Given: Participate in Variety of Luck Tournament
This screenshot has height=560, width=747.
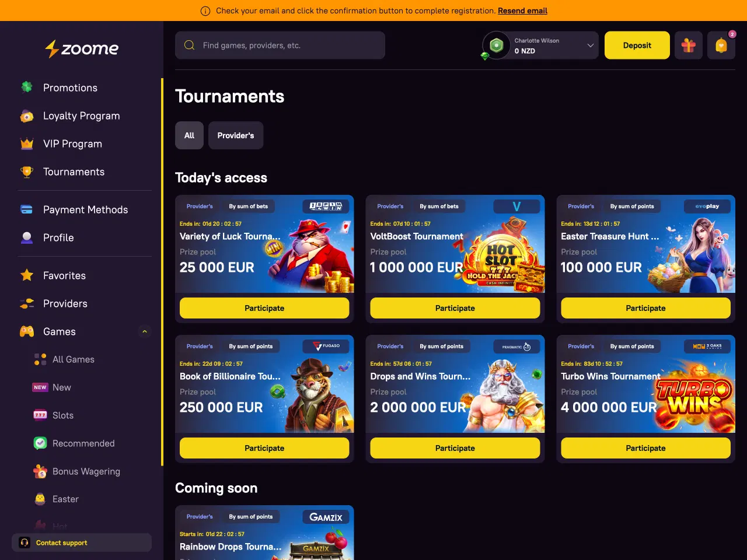Looking at the screenshot, I should pyautogui.click(x=264, y=308).
